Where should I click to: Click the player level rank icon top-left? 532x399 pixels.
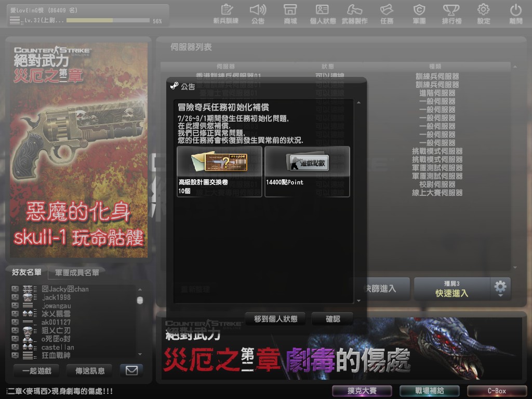point(15,21)
